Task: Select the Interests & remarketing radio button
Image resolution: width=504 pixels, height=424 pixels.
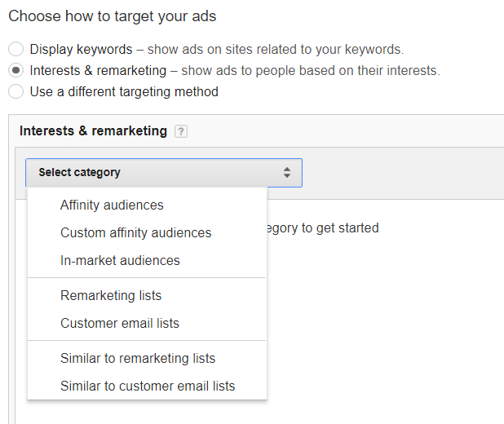Action: pyautogui.click(x=15, y=70)
